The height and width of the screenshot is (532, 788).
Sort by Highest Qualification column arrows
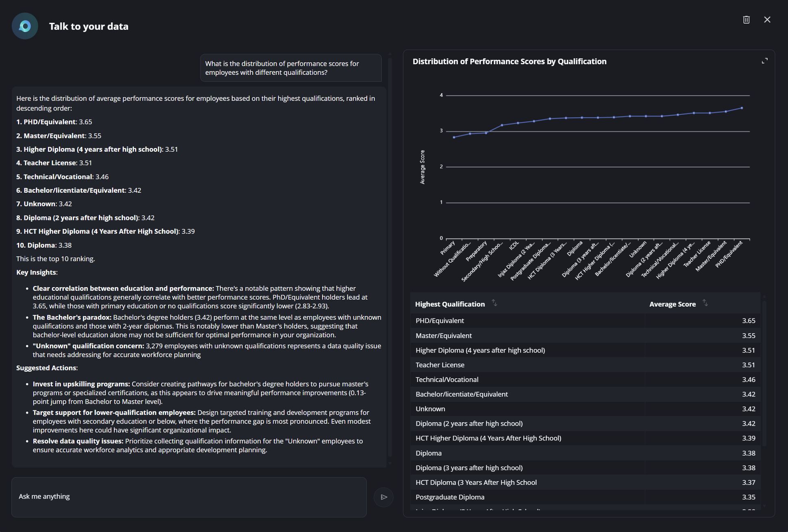(494, 303)
